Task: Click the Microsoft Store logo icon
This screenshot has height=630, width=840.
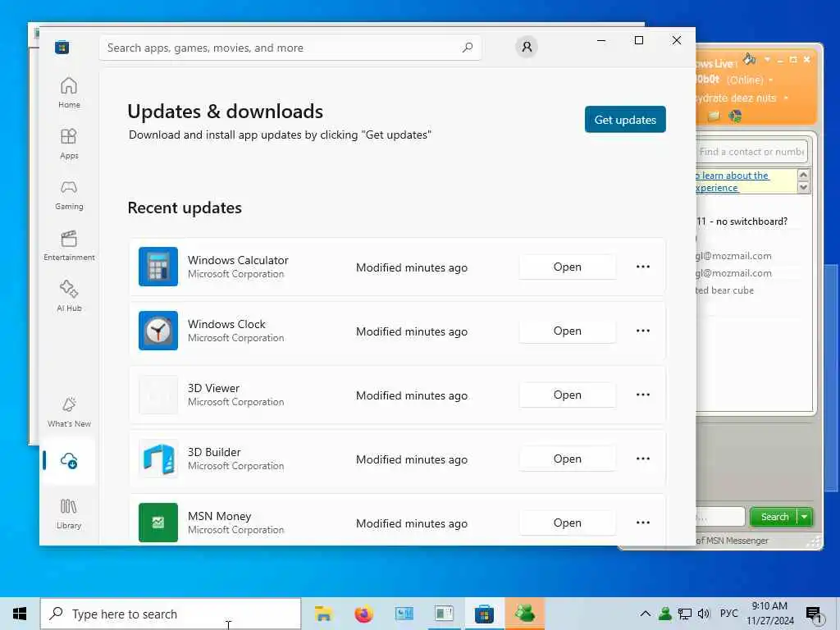Action: (x=62, y=48)
